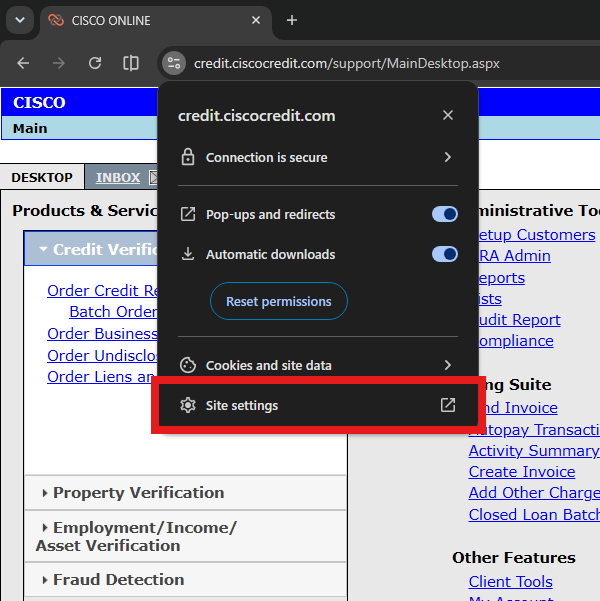This screenshot has height=601, width=600.
Task: Open Autopay Transactions link
Action: tap(534, 430)
